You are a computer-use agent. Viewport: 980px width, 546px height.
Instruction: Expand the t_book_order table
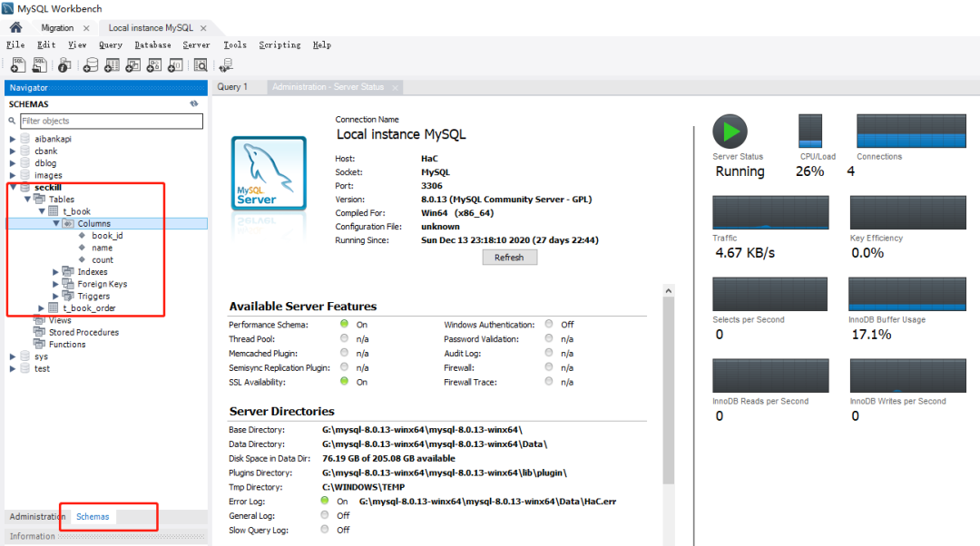41,308
